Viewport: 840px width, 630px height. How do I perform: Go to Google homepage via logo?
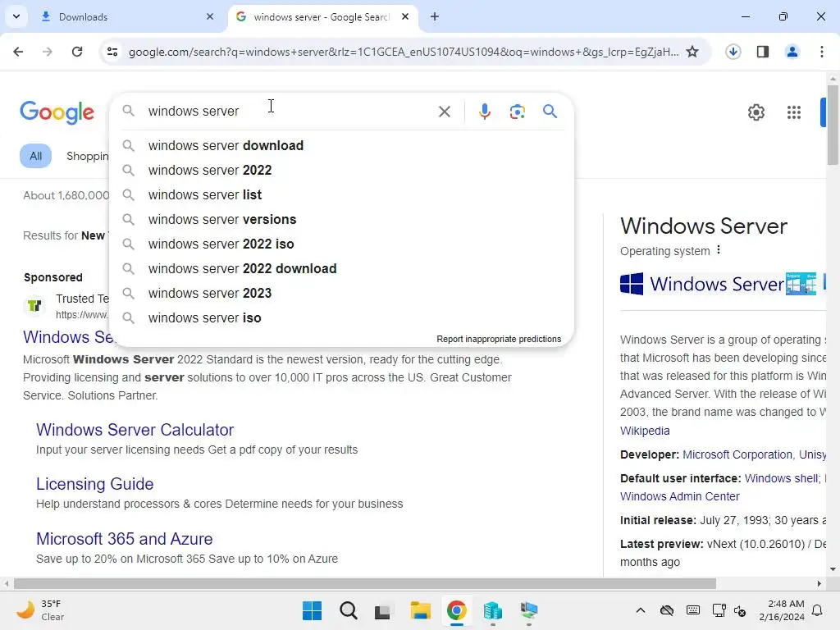pos(57,112)
